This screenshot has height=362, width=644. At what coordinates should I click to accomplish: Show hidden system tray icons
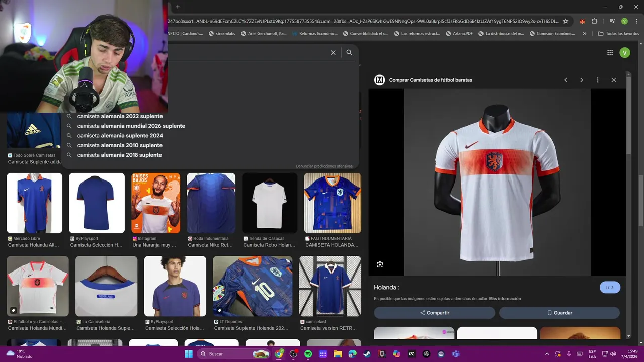click(x=547, y=354)
